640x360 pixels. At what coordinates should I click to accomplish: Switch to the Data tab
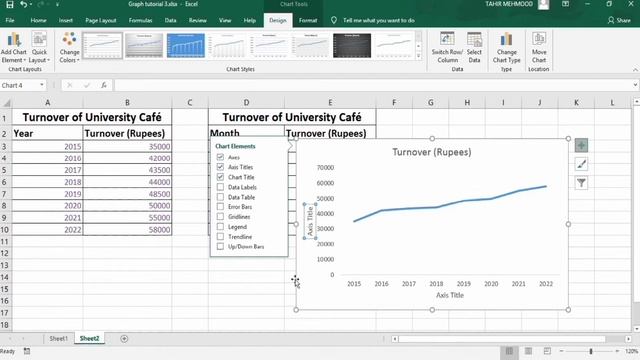pos(171,20)
